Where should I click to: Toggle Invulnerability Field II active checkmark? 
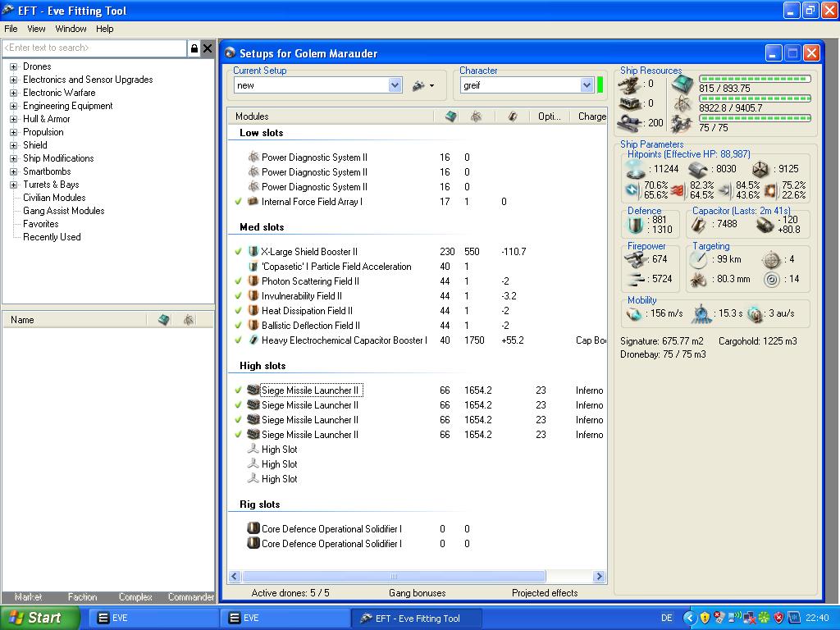(x=239, y=295)
